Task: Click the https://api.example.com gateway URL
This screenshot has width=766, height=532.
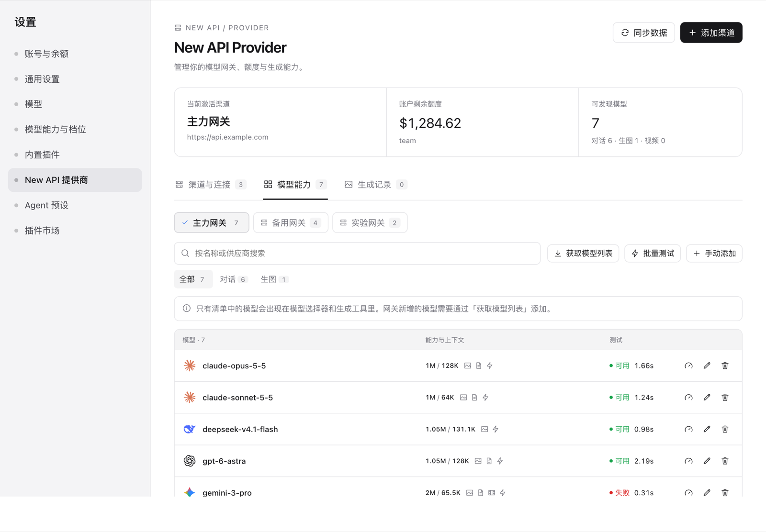Action: pos(228,137)
